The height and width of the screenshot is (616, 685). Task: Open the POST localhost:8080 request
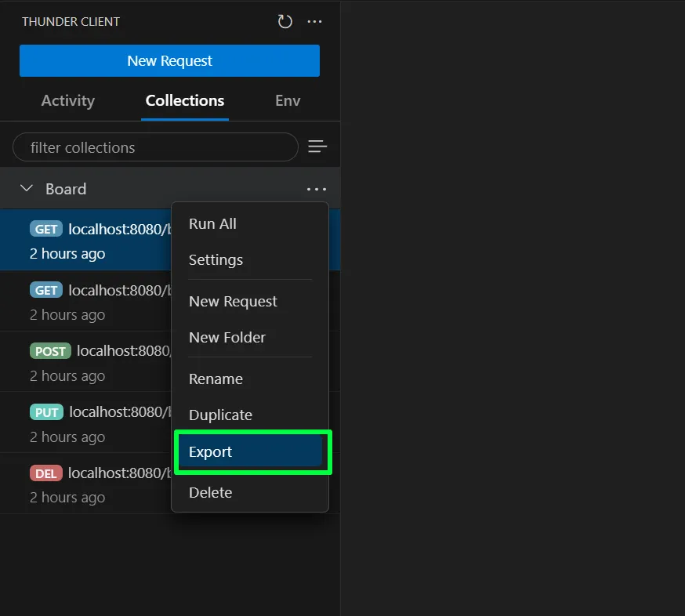94,361
